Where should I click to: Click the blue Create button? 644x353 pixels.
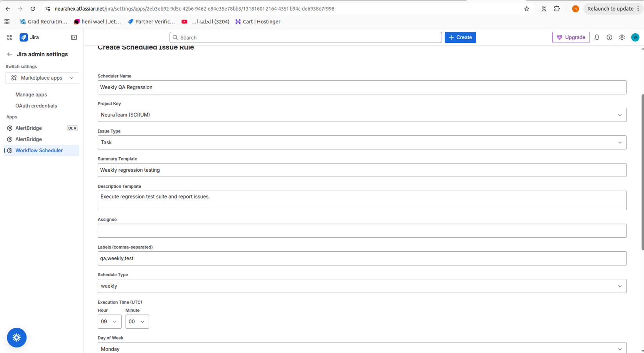point(460,37)
